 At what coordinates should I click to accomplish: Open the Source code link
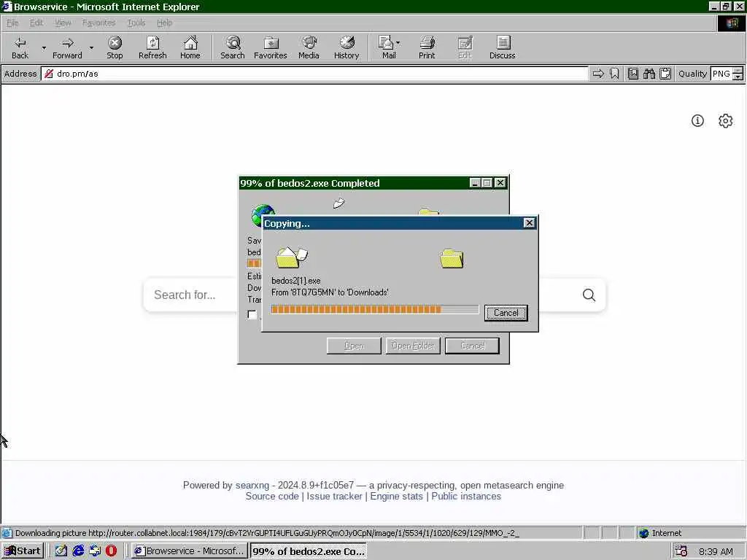(x=272, y=496)
